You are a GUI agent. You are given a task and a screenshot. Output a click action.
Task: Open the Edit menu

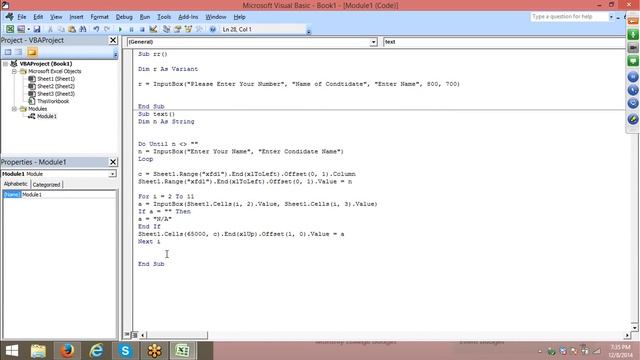pyautogui.click(x=38, y=17)
